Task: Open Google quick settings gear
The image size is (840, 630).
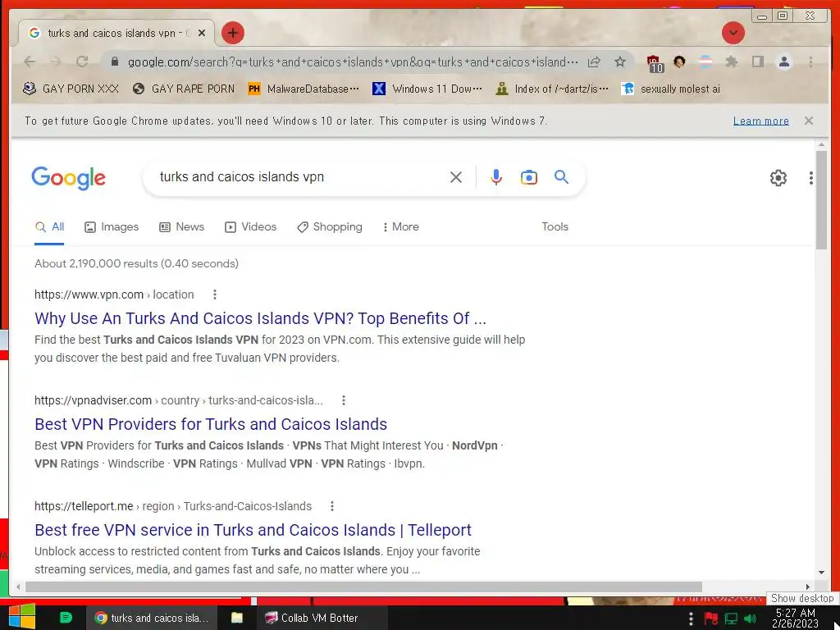Action: pos(778,178)
